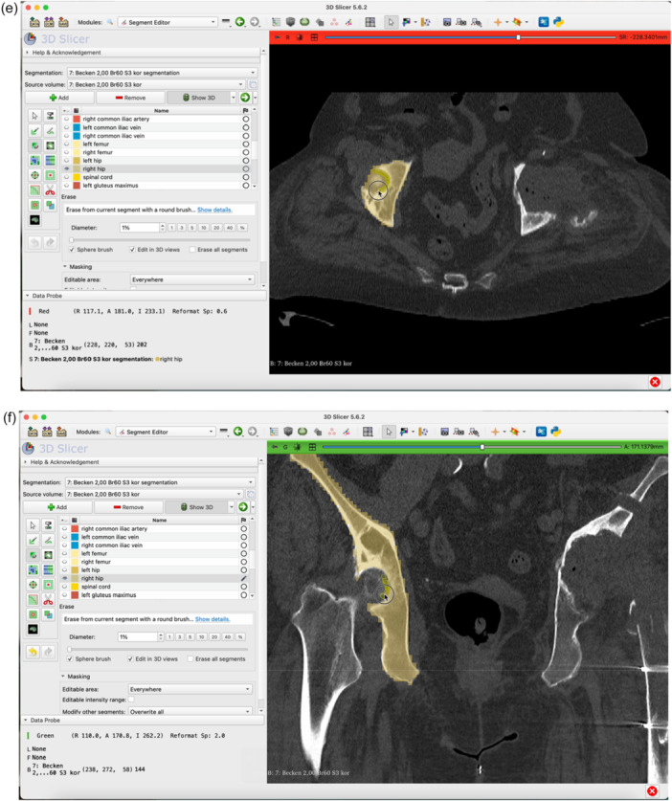The image size is (672, 801).
Task: Click the Scissors effect in bottom window
Action: point(48,600)
